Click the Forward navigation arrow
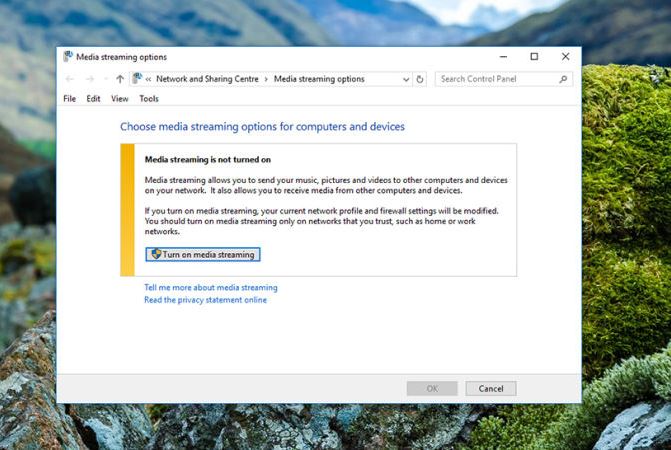 pos(89,79)
